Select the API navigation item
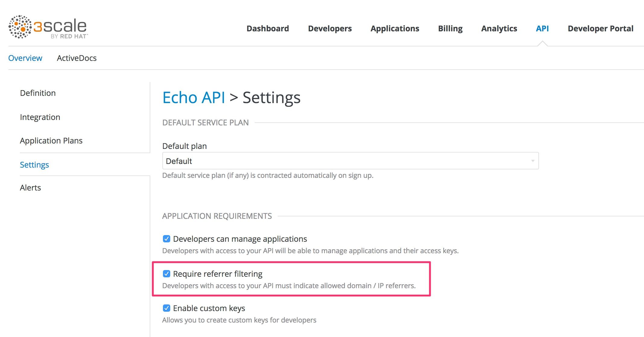 point(542,28)
